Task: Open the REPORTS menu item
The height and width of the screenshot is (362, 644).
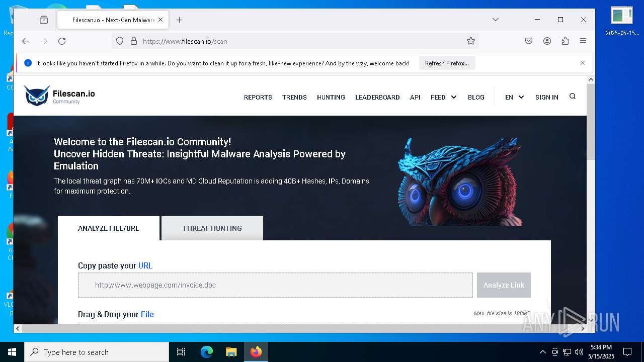Action: [258, 98]
